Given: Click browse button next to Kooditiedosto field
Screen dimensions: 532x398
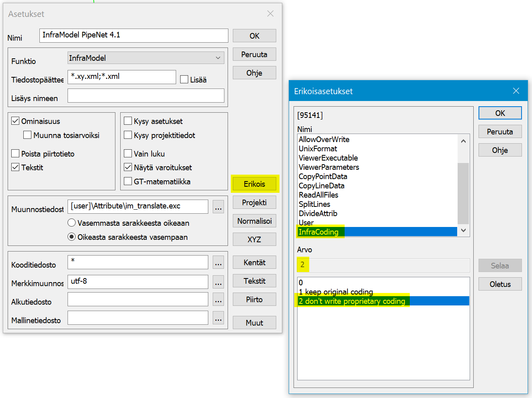Looking at the screenshot, I should coord(218,262).
